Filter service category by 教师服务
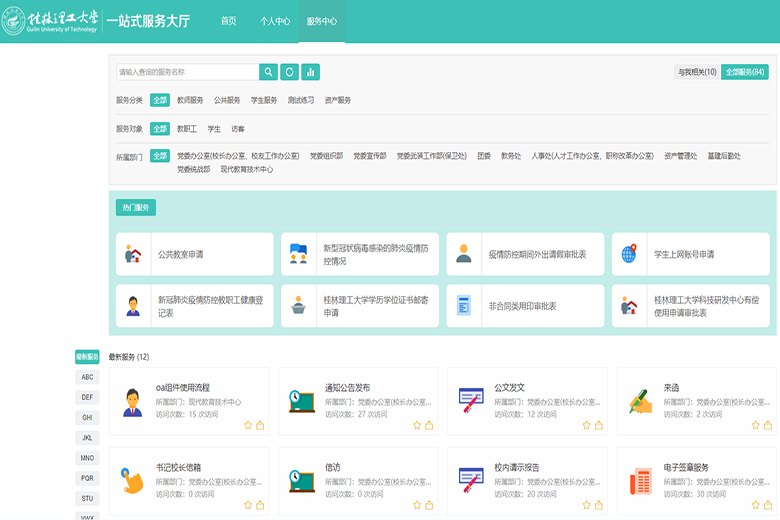The width and height of the screenshot is (780, 520). pyautogui.click(x=190, y=100)
